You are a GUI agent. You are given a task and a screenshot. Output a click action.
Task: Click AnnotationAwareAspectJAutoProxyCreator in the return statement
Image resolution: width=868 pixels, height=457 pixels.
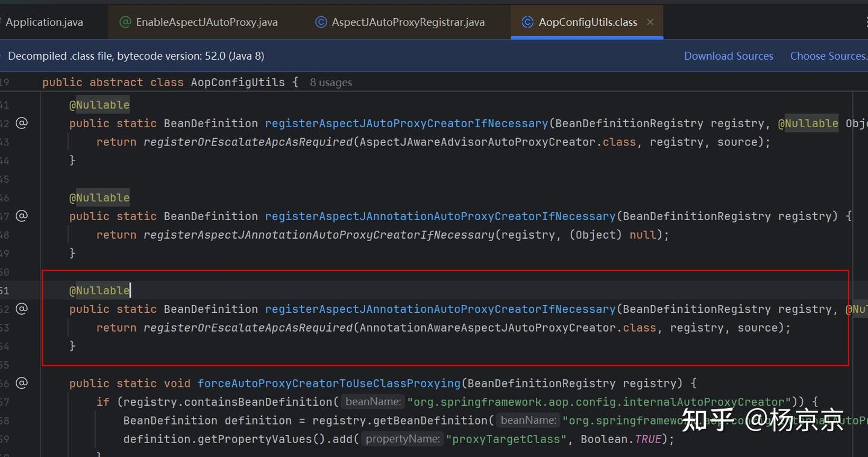coord(488,328)
